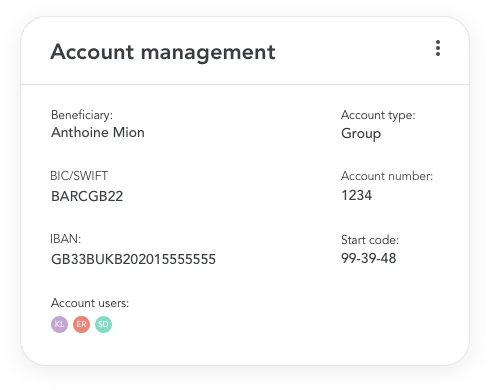Click the ER user avatar
490x390 pixels.
click(81, 324)
